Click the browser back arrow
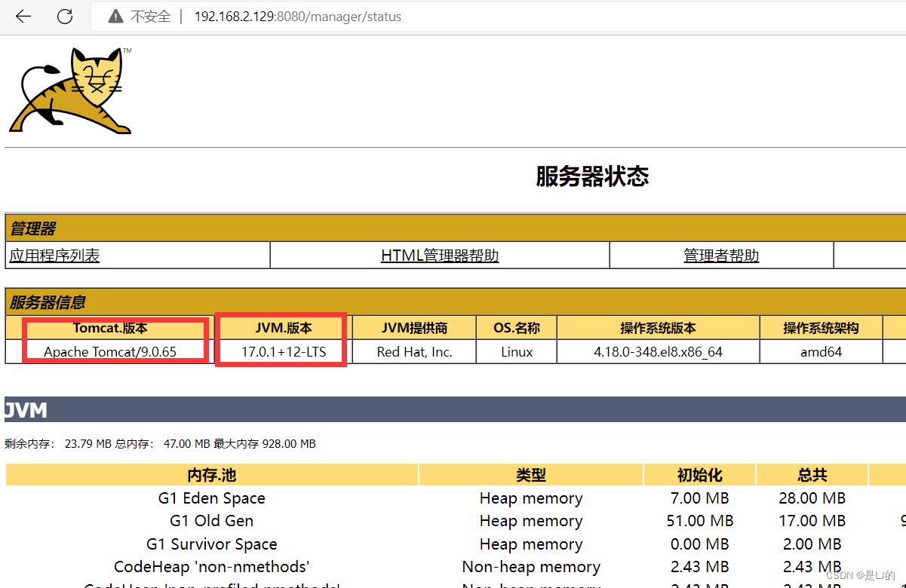The height and width of the screenshot is (588, 906). click(23, 16)
